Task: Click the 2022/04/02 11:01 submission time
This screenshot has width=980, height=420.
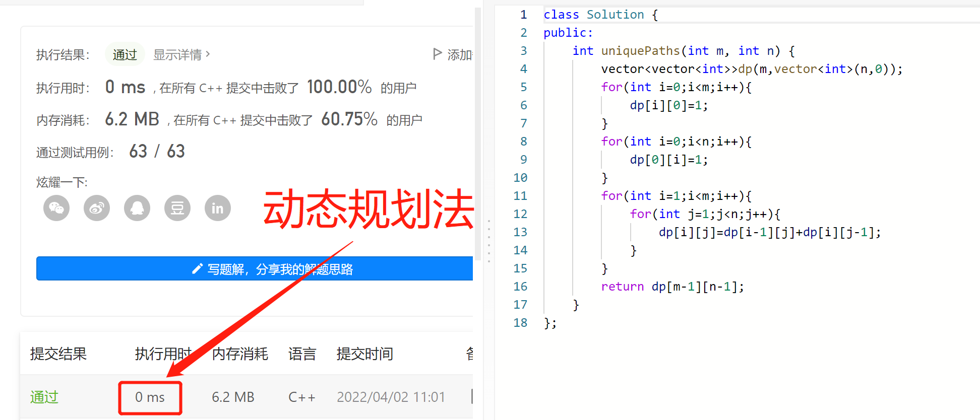Action: coord(391,397)
